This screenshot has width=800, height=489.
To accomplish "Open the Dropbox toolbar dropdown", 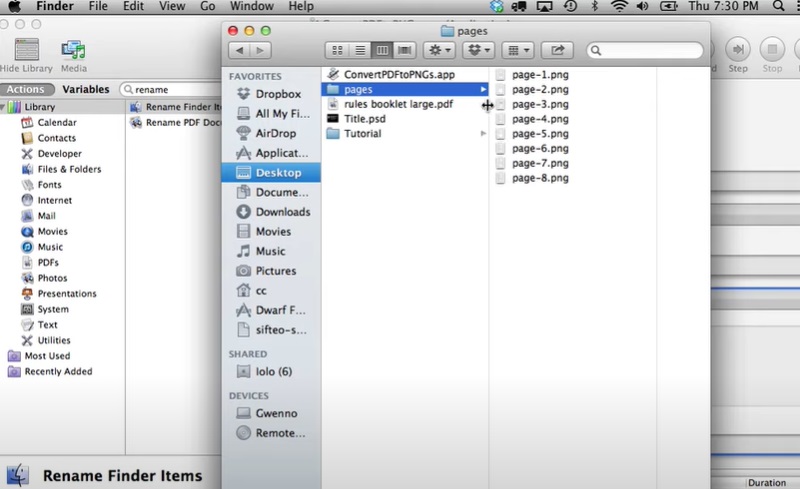I will point(479,50).
